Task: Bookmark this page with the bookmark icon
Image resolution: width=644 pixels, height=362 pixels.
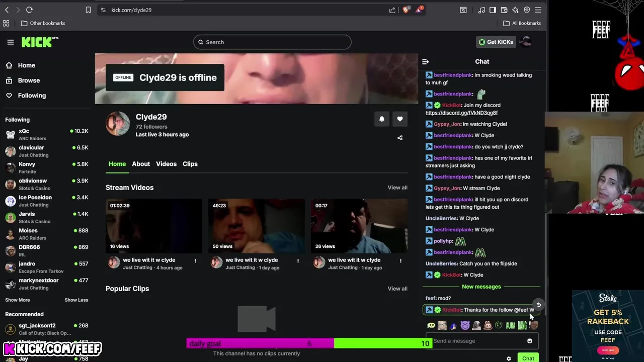Action: pyautogui.click(x=88, y=10)
